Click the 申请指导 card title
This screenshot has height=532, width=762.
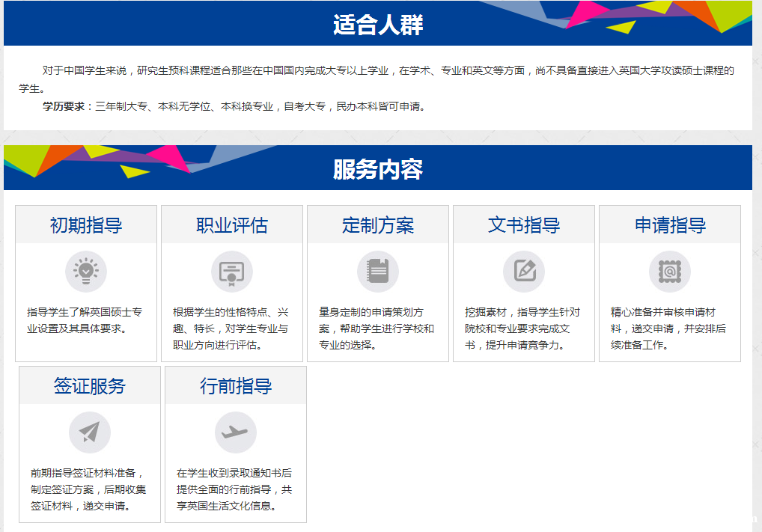670,225
